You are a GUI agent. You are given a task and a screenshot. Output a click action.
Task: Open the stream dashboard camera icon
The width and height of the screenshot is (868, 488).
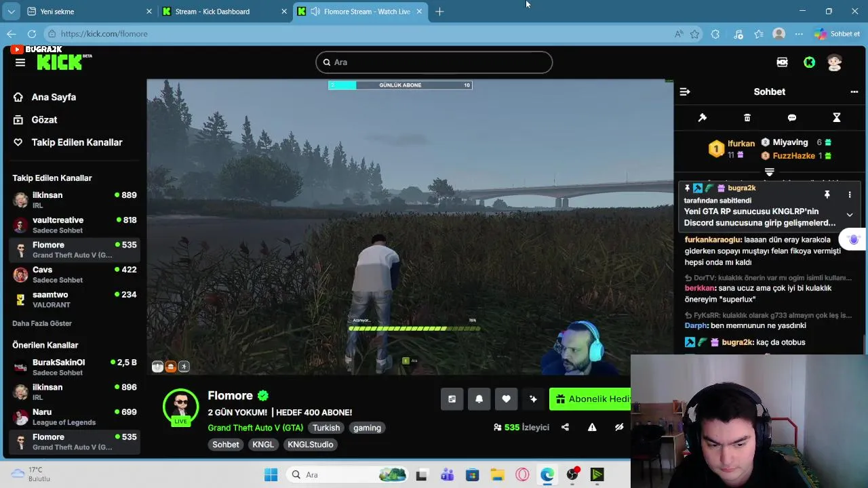tap(782, 62)
